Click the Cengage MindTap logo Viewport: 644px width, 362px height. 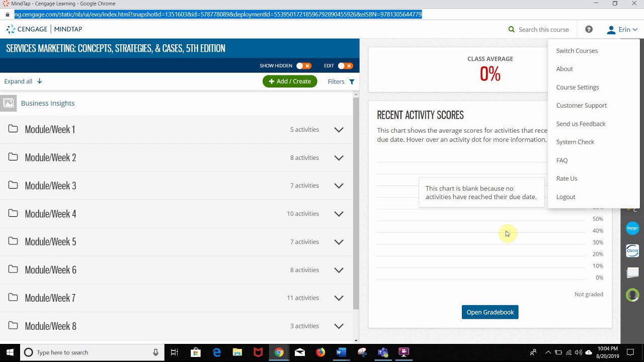tap(44, 29)
